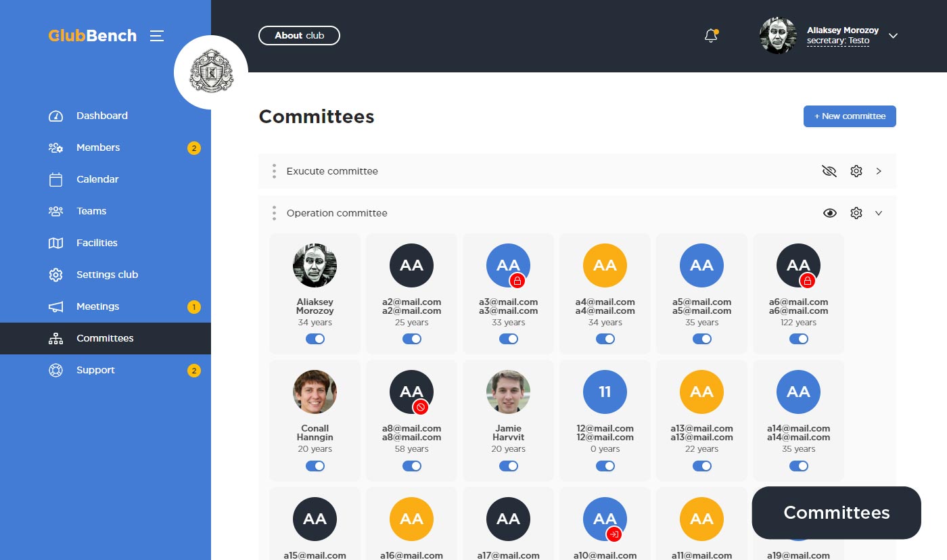Screen dimensions: 947x560
Task: Open Members in the sidebar
Action: click(x=98, y=147)
